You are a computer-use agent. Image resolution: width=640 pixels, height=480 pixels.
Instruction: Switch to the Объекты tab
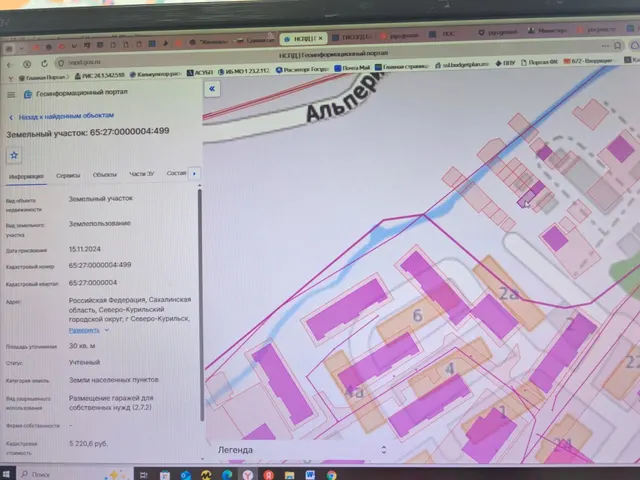click(x=104, y=175)
